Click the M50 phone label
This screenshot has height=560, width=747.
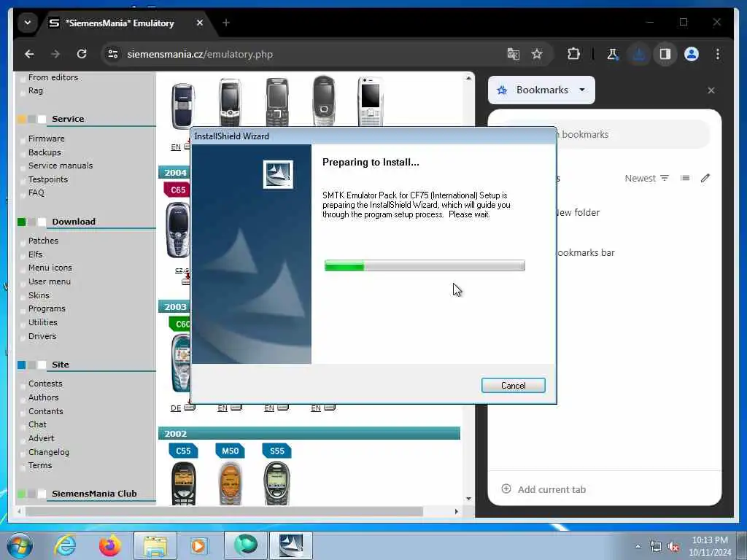(x=230, y=451)
